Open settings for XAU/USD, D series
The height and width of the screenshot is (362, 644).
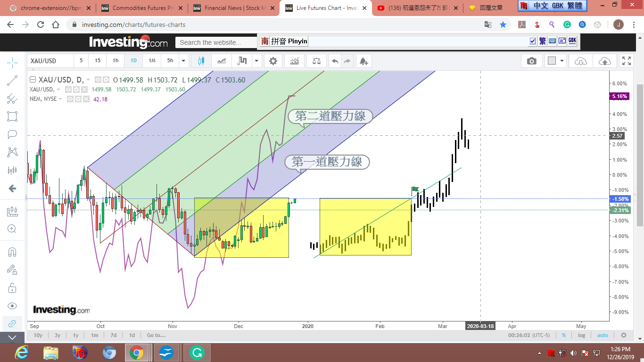pyautogui.click(x=106, y=80)
